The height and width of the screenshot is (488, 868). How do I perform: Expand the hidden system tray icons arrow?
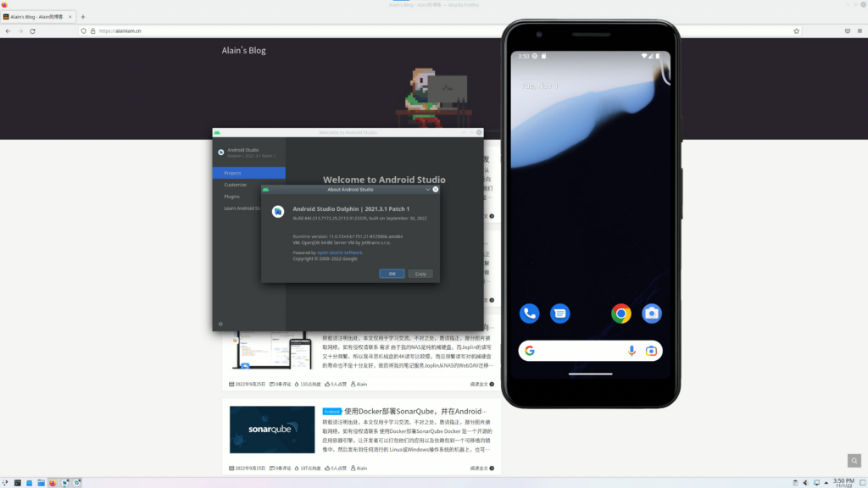click(x=826, y=482)
